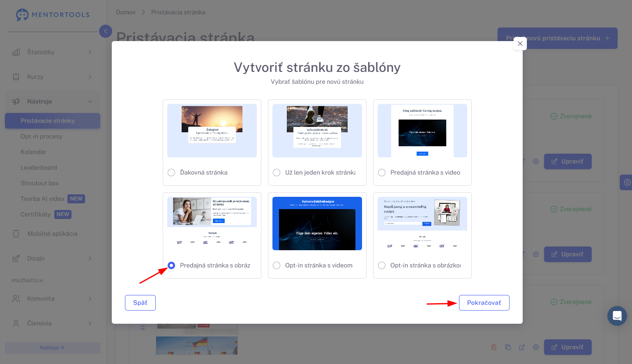Choose the Predajná stránka s video radio
This screenshot has width=632, height=364.
382,173
